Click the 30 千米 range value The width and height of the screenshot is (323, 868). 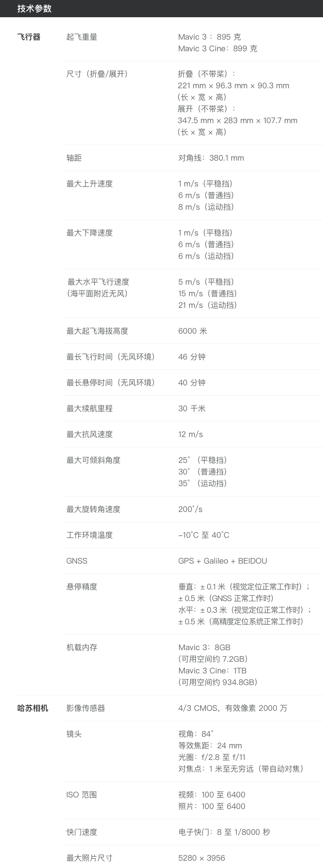coord(192,409)
